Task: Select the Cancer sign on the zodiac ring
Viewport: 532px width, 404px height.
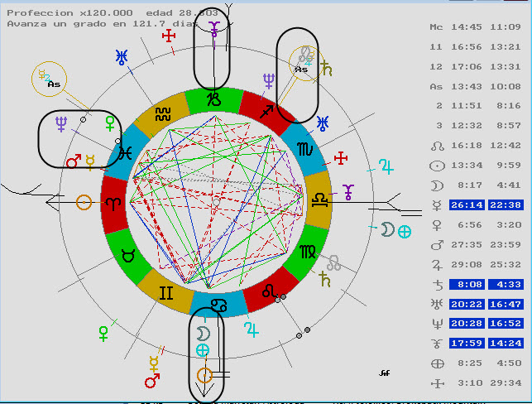Action: [x=217, y=305]
